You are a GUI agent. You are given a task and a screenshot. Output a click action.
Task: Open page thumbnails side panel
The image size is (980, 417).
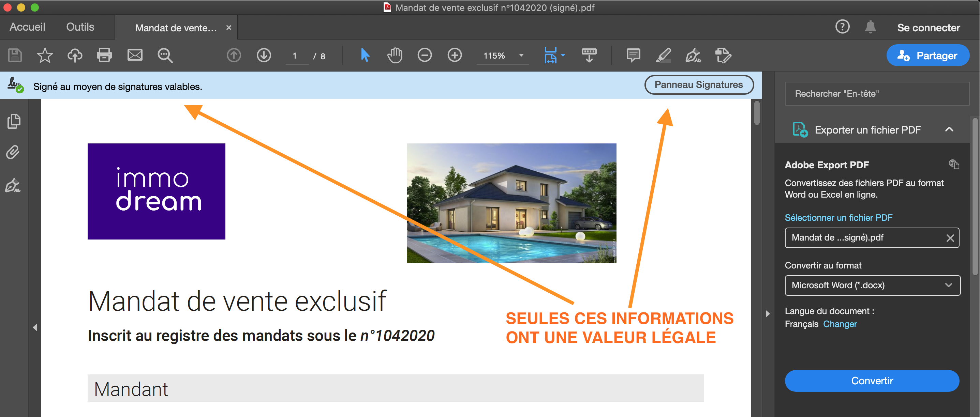point(14,121)
